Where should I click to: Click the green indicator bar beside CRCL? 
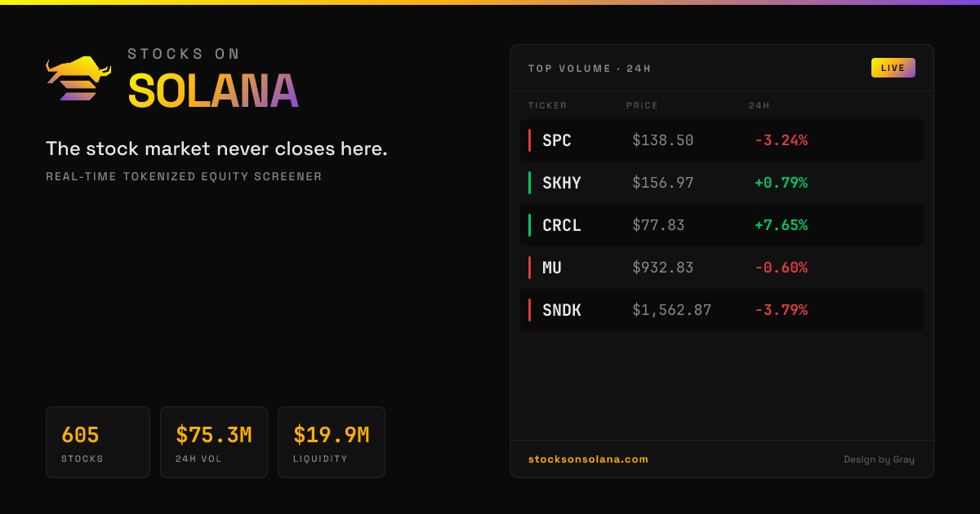529,225
